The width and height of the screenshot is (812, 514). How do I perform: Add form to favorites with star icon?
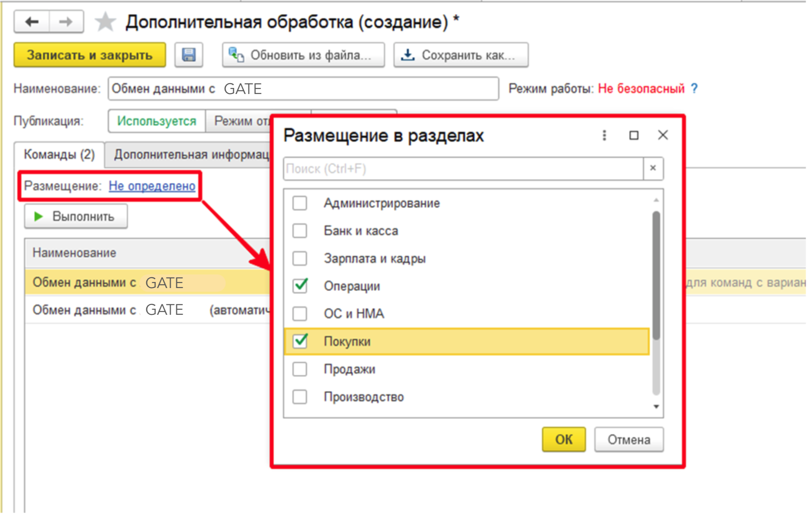[x=105, y=22]
